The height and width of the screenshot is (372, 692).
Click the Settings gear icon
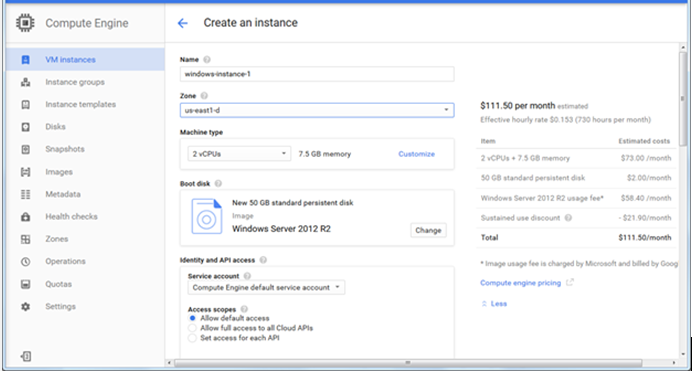(x=26, y=306)
